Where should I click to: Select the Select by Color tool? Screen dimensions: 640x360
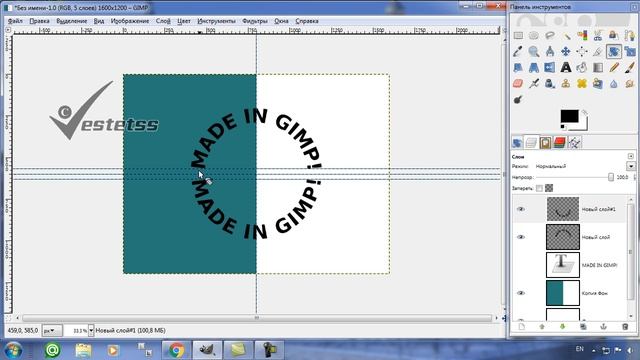pyautogui.click(x=582, y=36)
